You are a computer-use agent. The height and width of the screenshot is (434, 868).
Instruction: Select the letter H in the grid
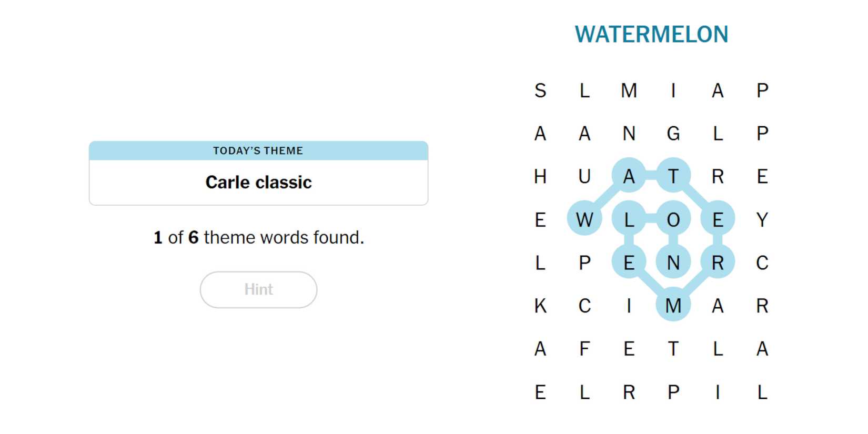[540, 176]
